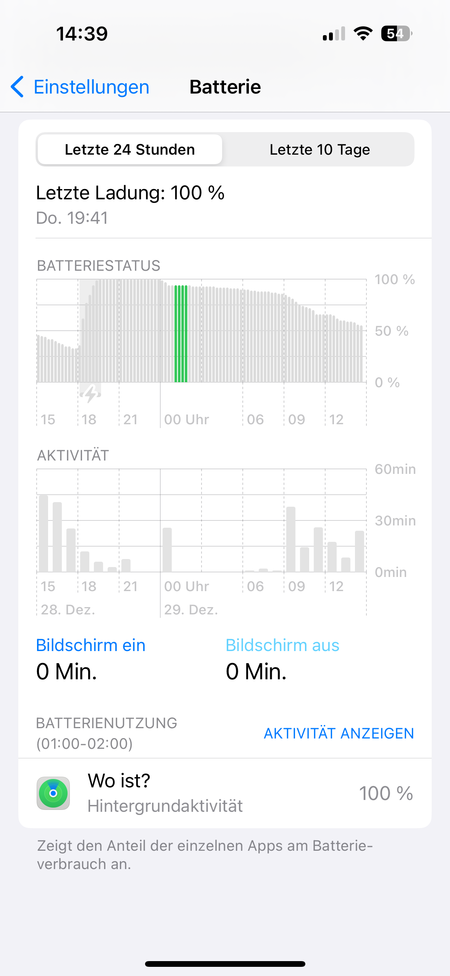Select the activity bar at 00 Uhr
Image resolution: width=450 pixels, height=976 pixels.
click(x=167, y=550)
